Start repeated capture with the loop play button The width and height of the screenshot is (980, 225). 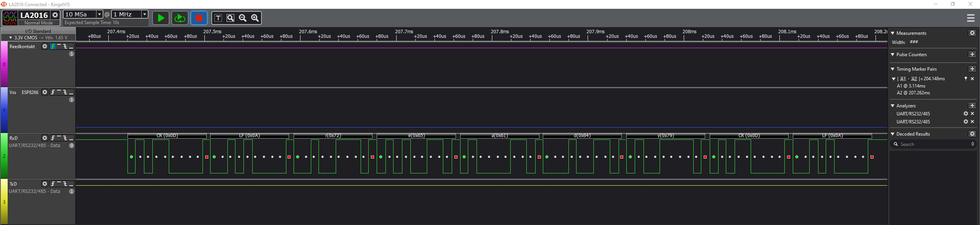(x=180, y=18)
